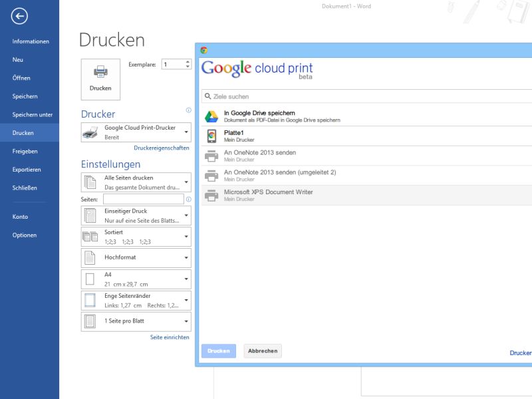Click printer icon beside An OneNote 2013 senden
This screenshot has height=399, width=532.
(211, 156)
